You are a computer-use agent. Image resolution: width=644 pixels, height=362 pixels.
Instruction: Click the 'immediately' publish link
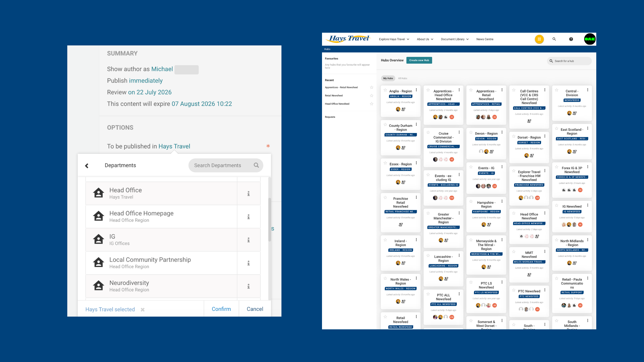146,81
